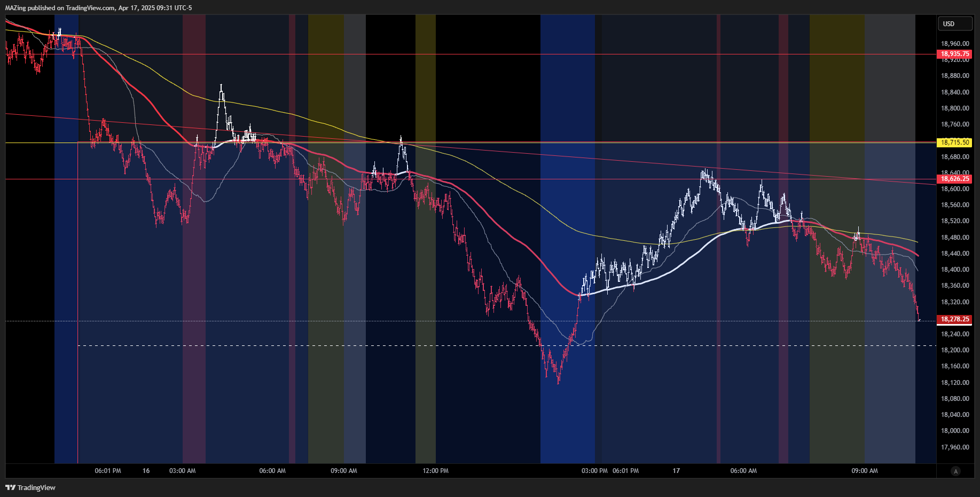Click the 17,960.00 price axis value
Screen dimensions: 980x497
[955, 447]
